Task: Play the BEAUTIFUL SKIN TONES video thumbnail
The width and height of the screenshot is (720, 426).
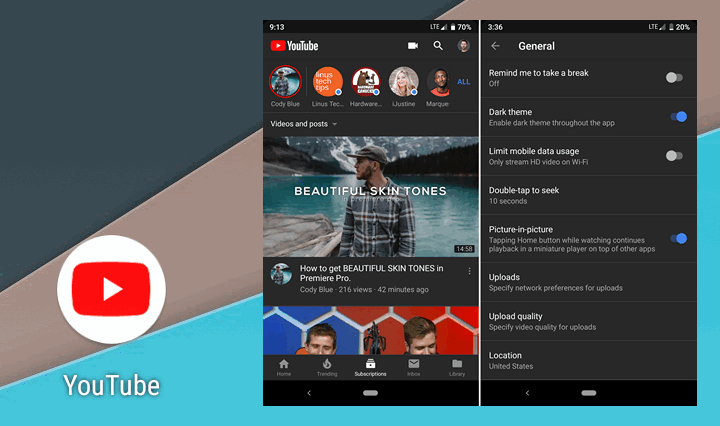Action: click(x=371, y=196)
